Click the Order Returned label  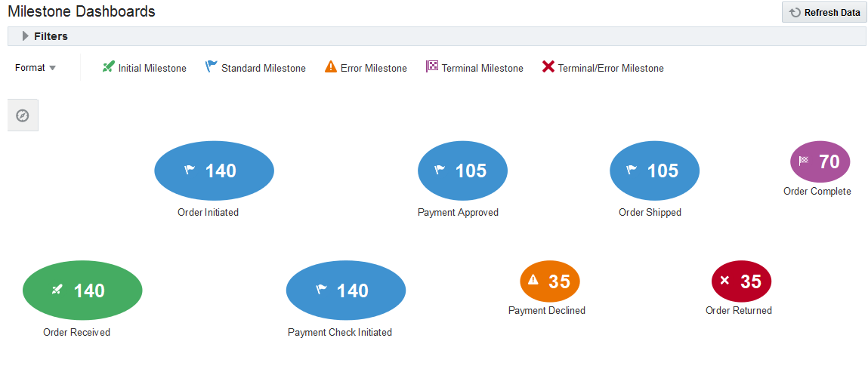click(739, 310)
